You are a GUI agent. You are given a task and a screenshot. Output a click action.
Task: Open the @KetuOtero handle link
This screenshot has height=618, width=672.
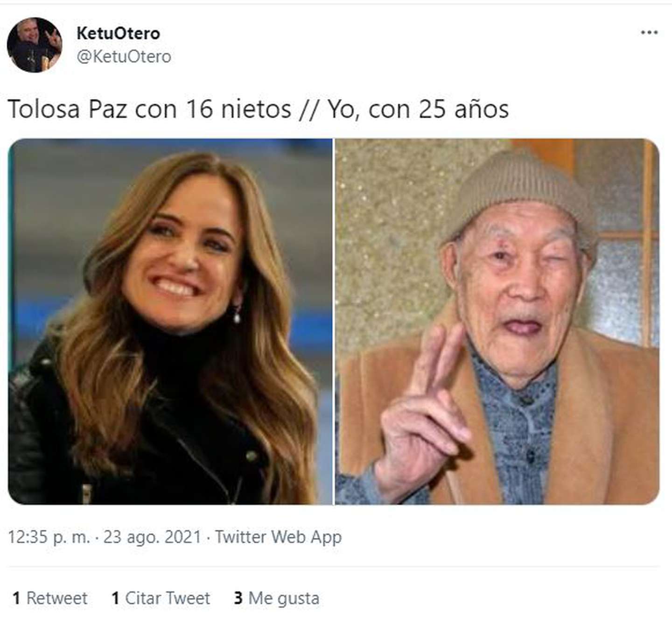[124, 56]
